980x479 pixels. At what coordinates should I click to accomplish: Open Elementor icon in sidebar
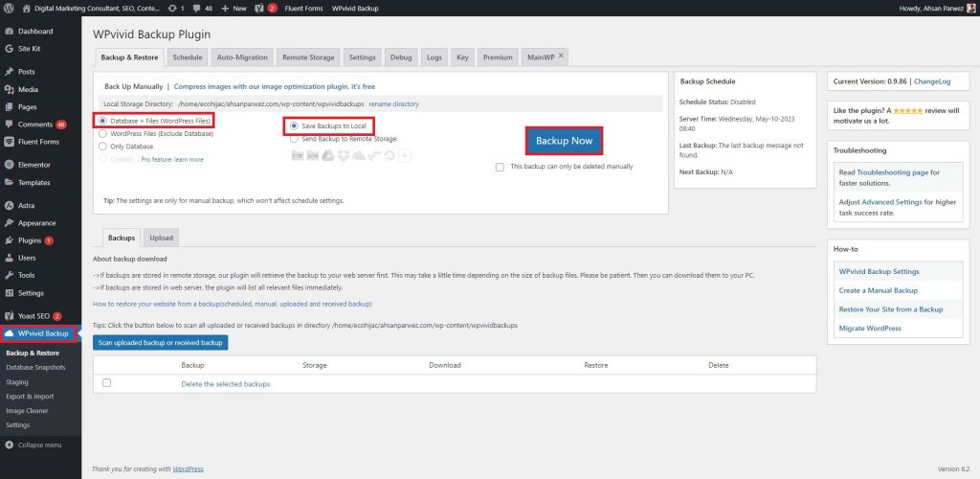click(9, 165)
